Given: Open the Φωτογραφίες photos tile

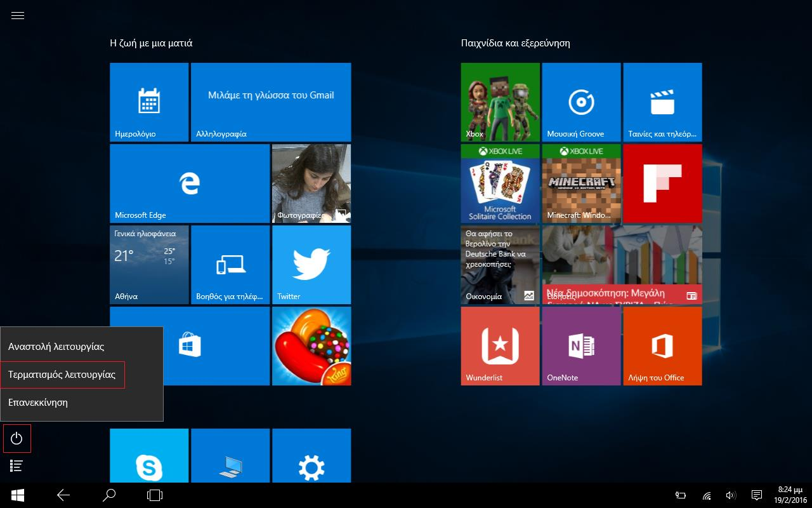Looking at the screenshot, I should point(311,184).
